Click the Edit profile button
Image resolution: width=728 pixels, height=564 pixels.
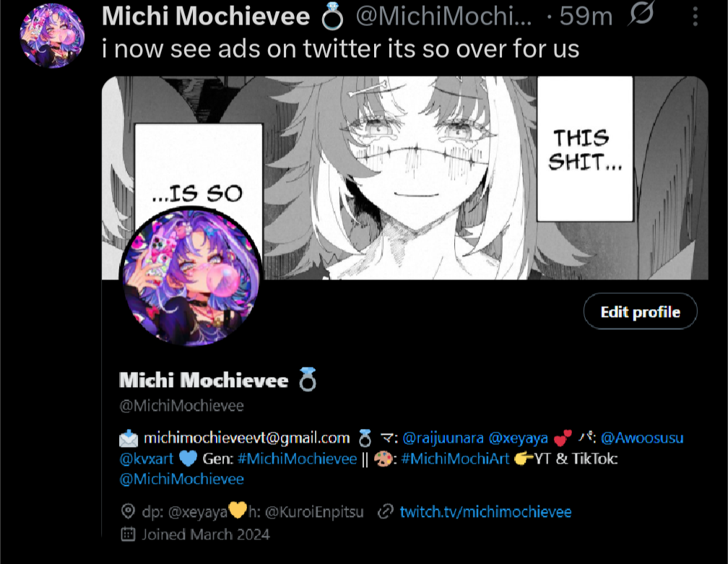tap(640, 311)
